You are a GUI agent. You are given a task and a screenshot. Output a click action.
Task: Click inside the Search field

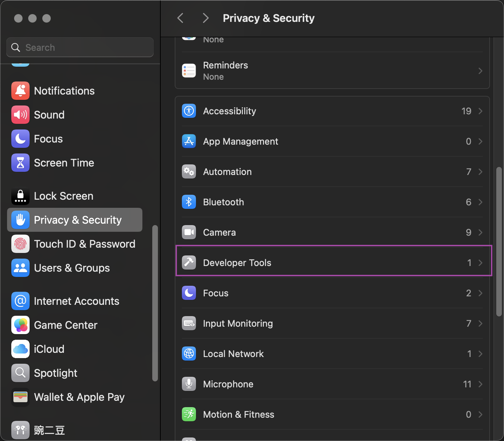[80, 47]
